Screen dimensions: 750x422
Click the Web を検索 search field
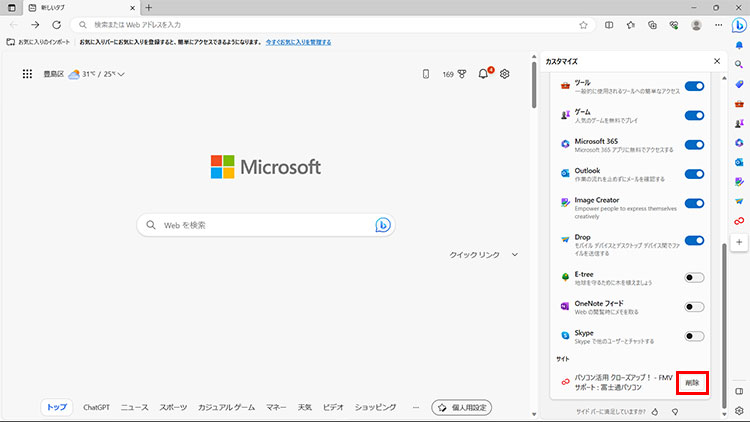click(260, 225)
